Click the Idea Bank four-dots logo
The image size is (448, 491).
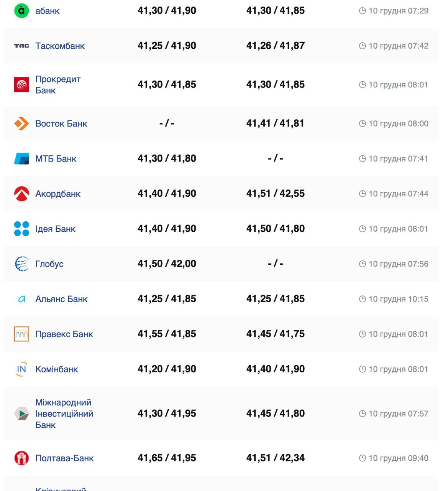click(x=21, y=229)
